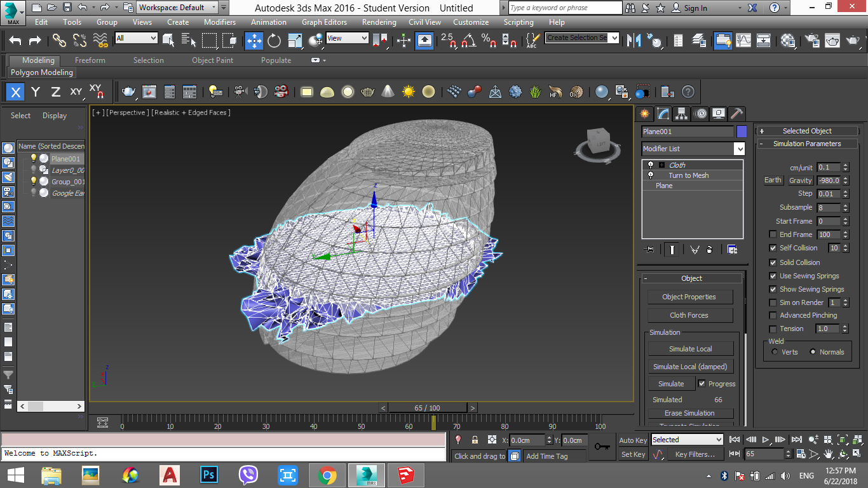Click Remove modifier from stack icon
The image size is (868, 488).
pos(710,250)
